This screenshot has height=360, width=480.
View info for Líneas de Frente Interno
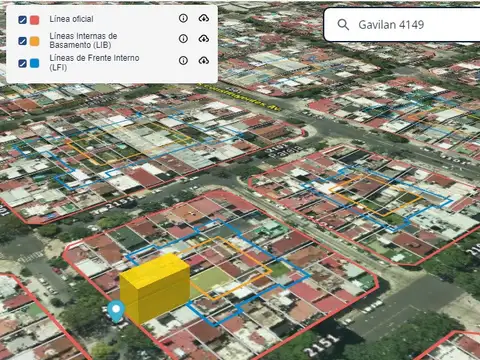tap(183, 60)
